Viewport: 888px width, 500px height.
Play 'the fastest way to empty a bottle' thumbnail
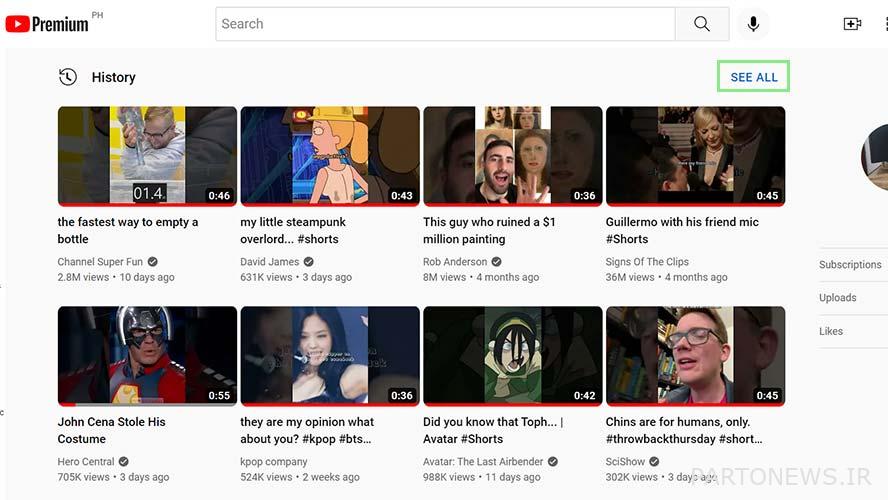tap(147, 156)
